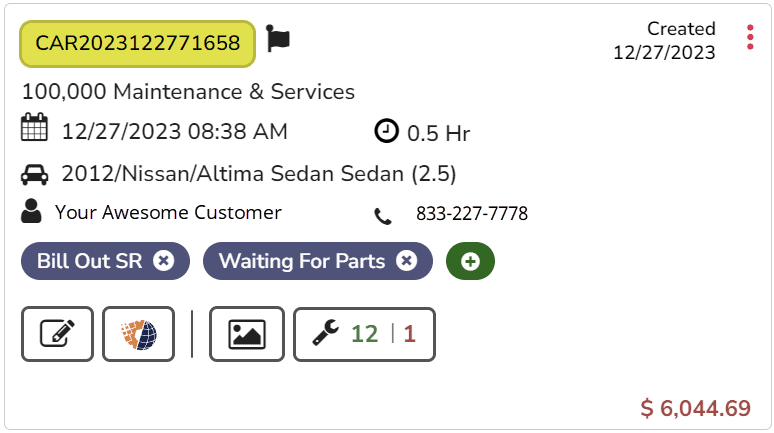Open the image gallery button
Viewport: 774px width, 433px height.
click(247, 333)
